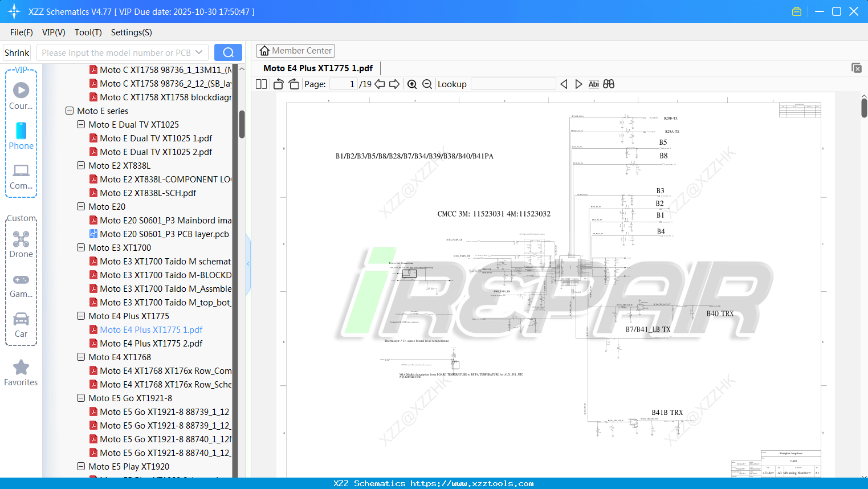Image resolution: width=868 pixels, height=489 pixels.
Task: Collapse the Moto E5 Go XT1921-8 folder
Action: (81, 398)
